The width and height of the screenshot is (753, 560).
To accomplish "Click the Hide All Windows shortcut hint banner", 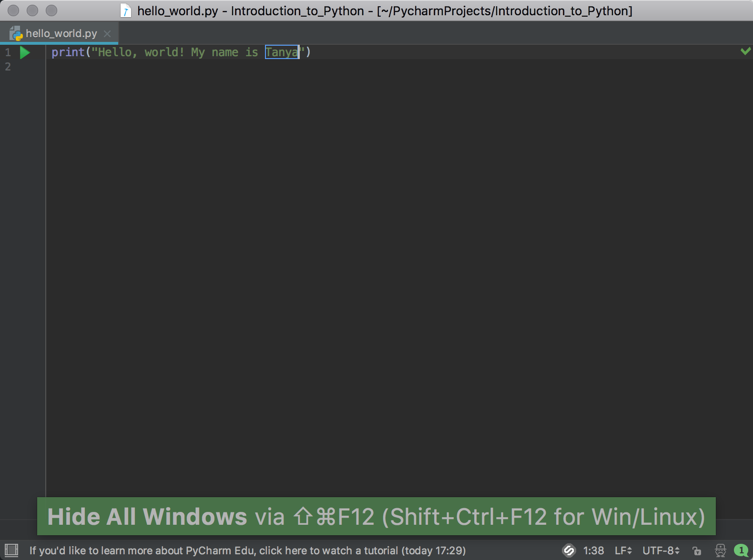I will (x=376, y=516).
